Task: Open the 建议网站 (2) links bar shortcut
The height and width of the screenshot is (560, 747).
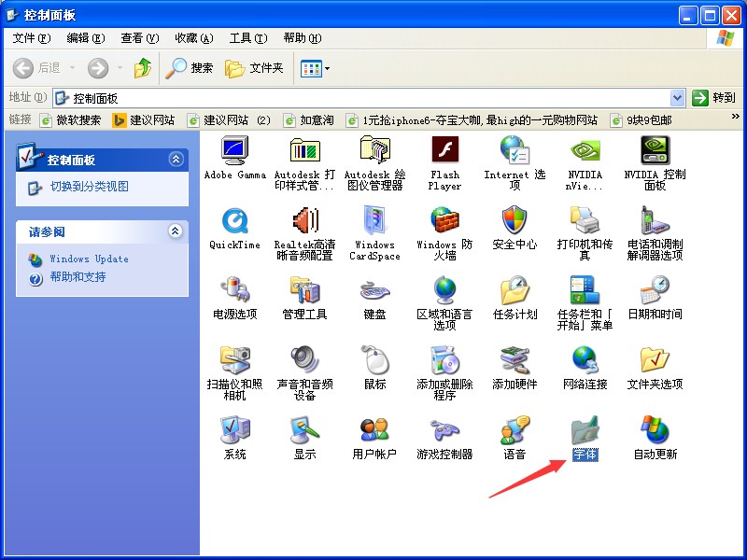Action: coord(229,120)
